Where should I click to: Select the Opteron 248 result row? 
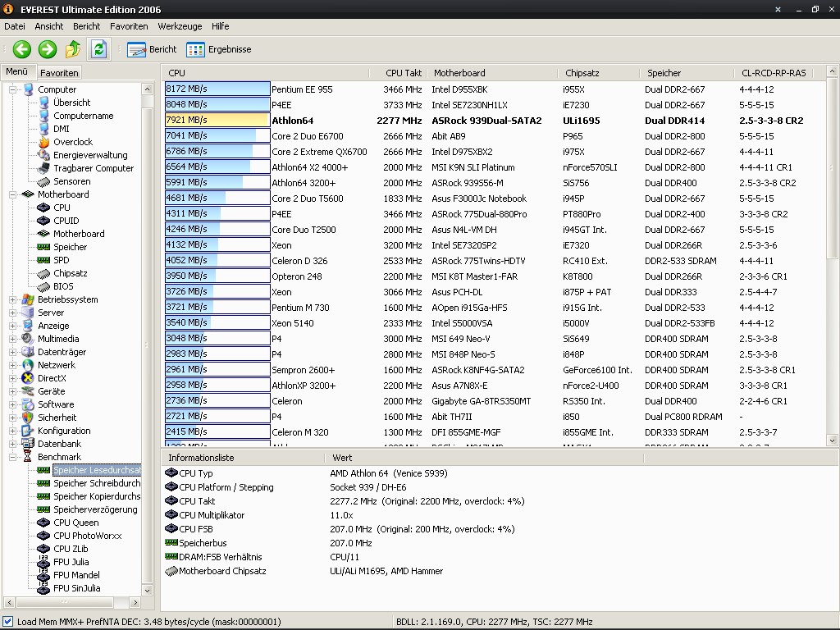(x=493, y=276)
